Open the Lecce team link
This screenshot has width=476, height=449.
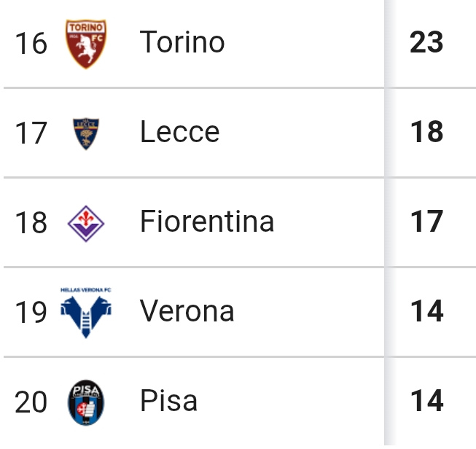(x=179, y=132)
